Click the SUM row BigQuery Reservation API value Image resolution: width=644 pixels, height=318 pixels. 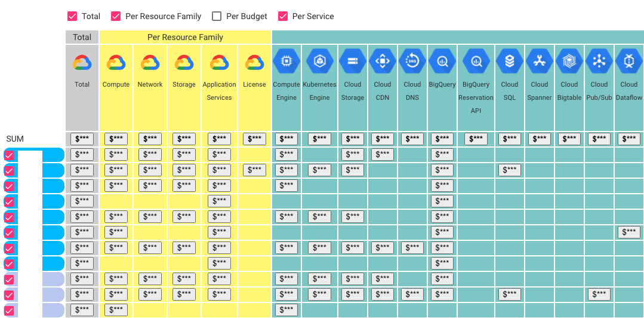tap(476, 139)
